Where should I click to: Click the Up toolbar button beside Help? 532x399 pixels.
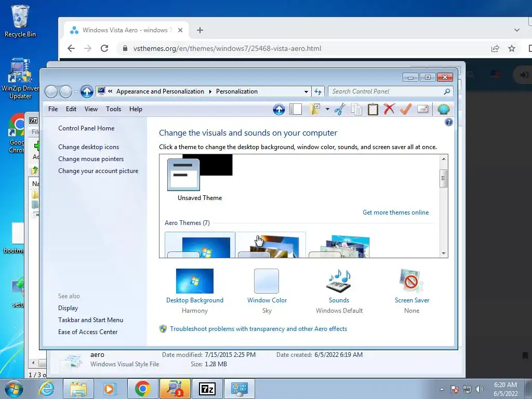click(x=279, y=109)
